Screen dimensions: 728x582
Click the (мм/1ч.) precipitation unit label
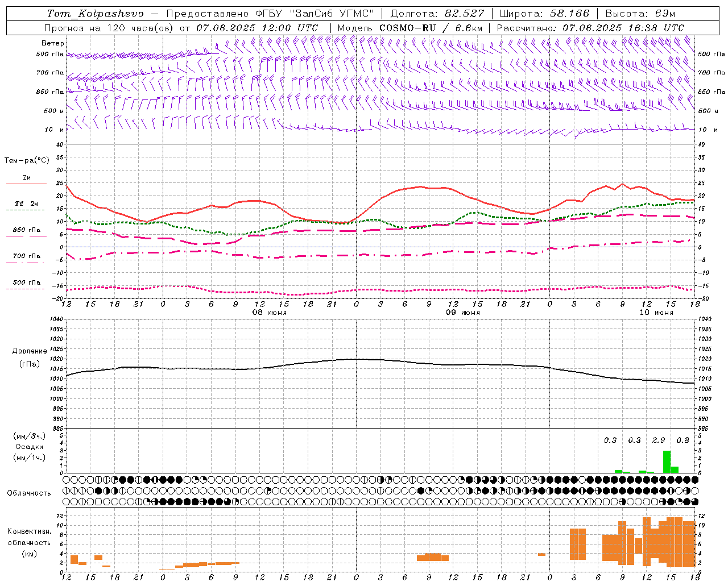pyautogui.click(x=29, y=458)
